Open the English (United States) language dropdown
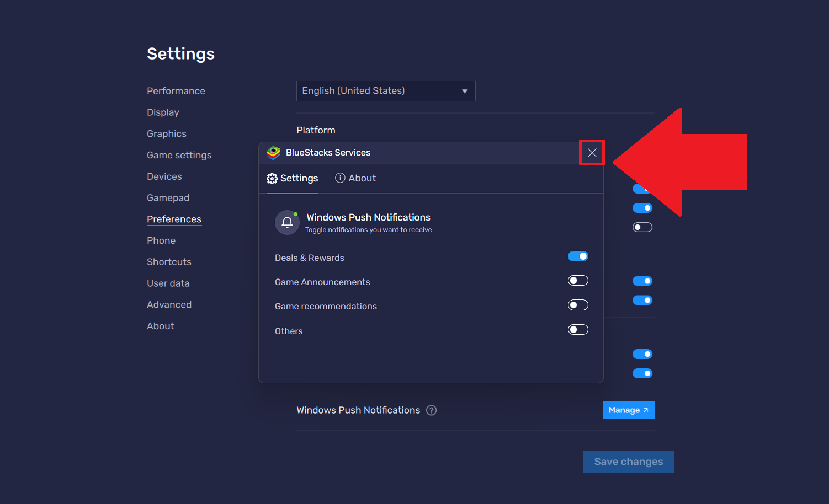This screenshot has height=504, width=829. [386, 91]
